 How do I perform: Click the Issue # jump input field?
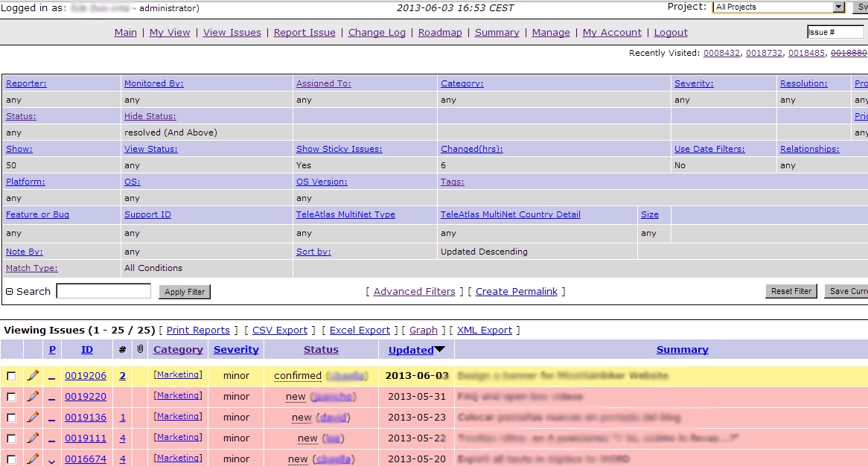tap(835, 32)
